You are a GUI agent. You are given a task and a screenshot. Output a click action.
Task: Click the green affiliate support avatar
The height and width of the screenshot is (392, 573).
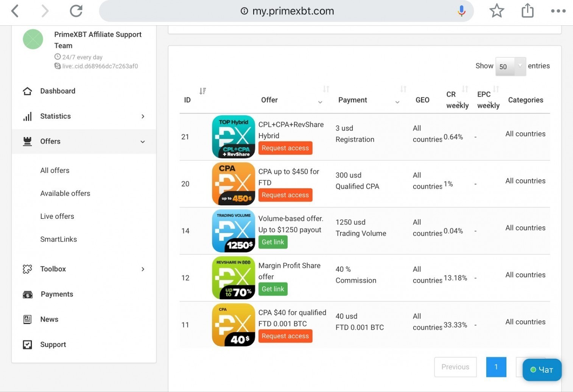[33, 39]
